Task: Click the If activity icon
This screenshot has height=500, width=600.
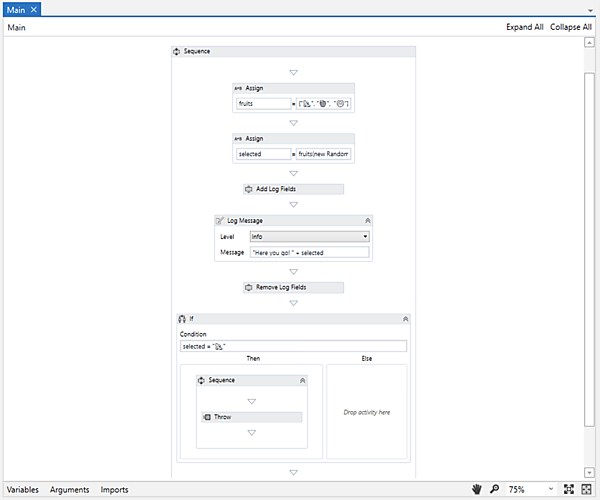Action: [x=182, y=319]
